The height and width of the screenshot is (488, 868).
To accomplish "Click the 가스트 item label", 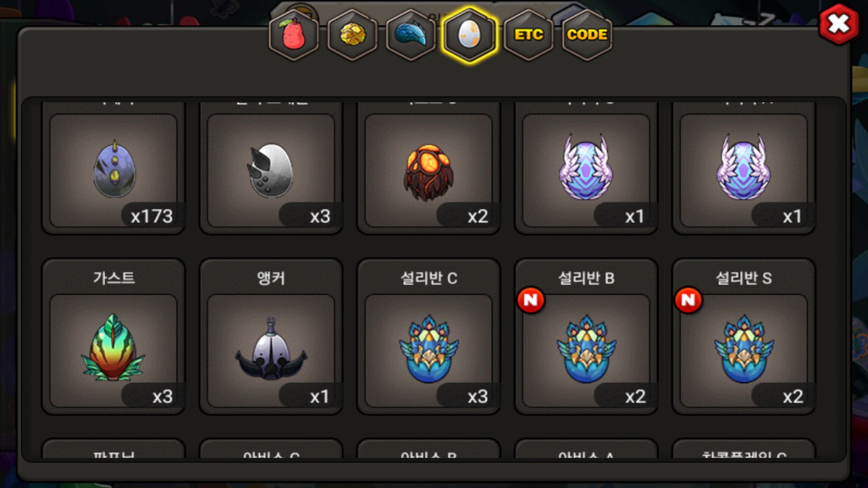I will (x=114, y=277).
